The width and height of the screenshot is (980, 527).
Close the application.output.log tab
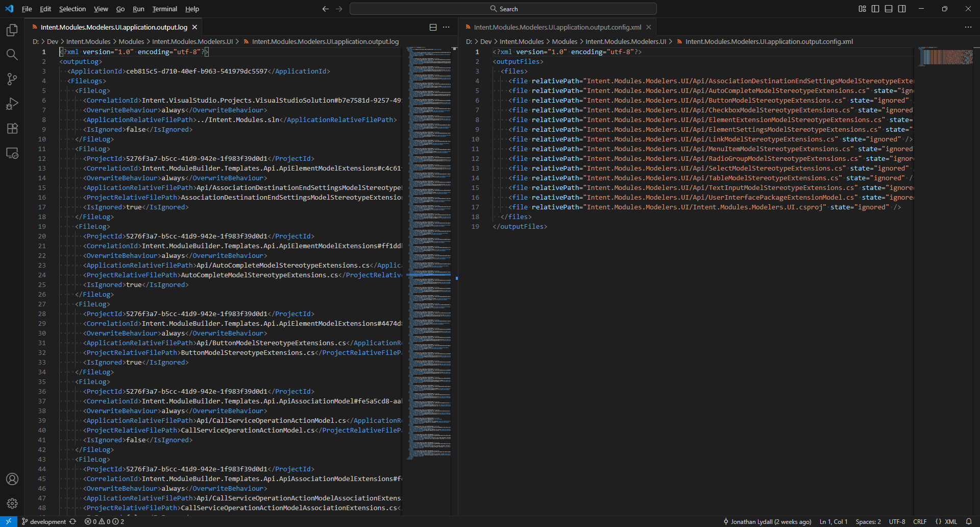point(194,27)
